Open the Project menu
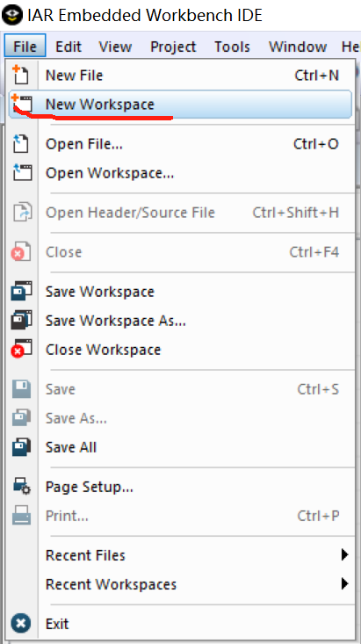Screen dimensions: 361x644 (173, 47)
